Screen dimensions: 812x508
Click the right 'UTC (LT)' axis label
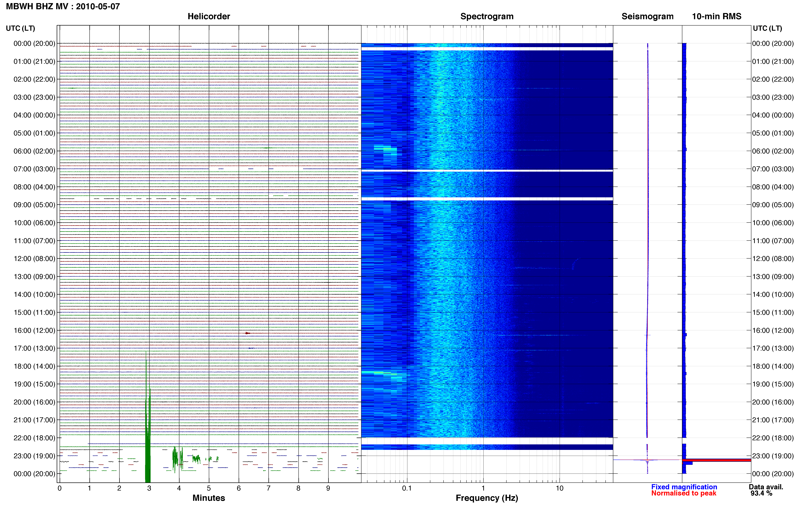pos(767,28)
